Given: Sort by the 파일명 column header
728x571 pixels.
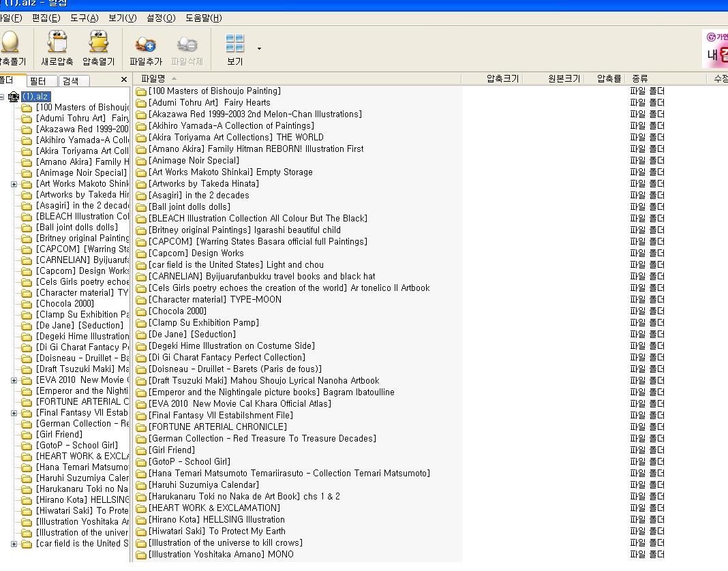Looking at the screenshot, I should [x=153, y=79].
